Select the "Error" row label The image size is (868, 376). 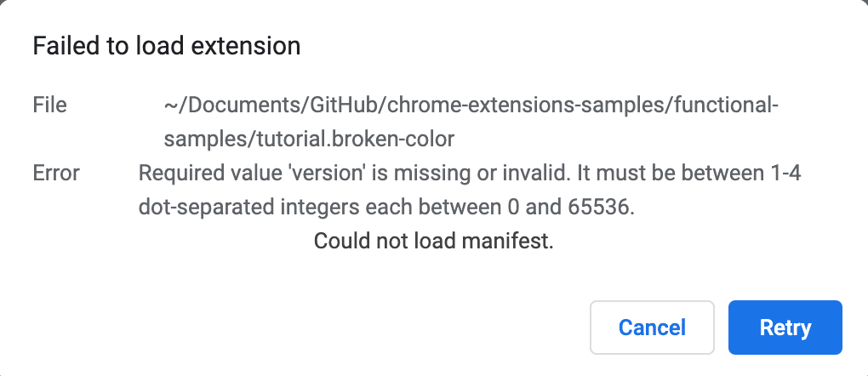point(56,174)
